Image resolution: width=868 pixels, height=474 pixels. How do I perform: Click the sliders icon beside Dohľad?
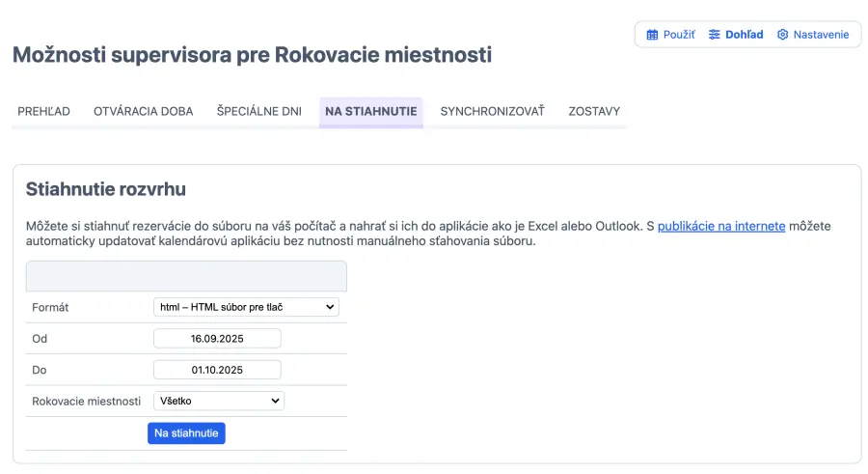pos(714,35)
